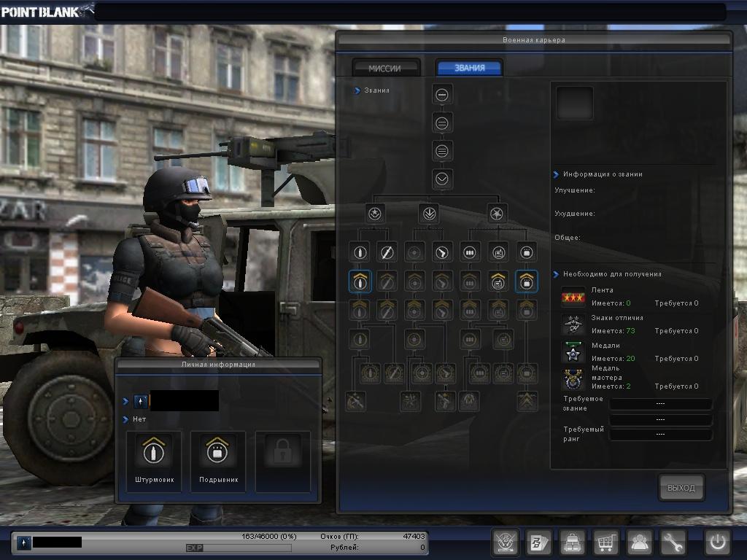The width and height of the screenshot is (747, 560).
Task: Click the rank badge beside the EXP bar
Action: (24, 542)
